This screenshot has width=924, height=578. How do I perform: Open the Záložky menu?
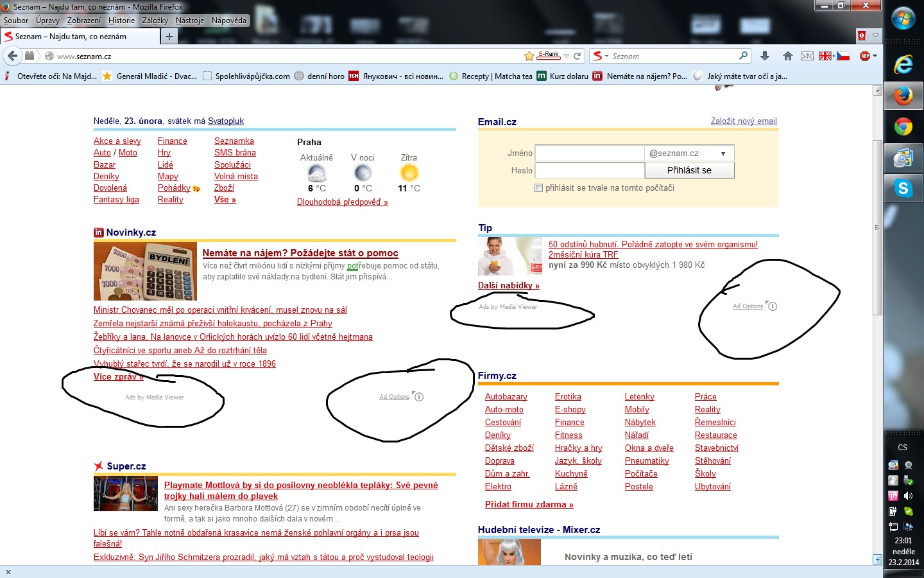pos(155,21)
